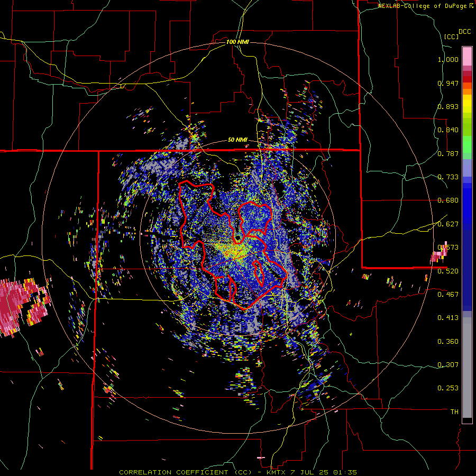Click the black radar site dot at center
Screen dimensions: 476x476
(x=237, y=237)
